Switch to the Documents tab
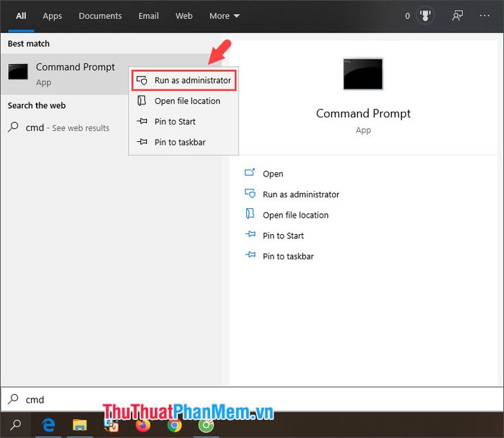Viewport: 504px width, 438px height. coord(100,16)
